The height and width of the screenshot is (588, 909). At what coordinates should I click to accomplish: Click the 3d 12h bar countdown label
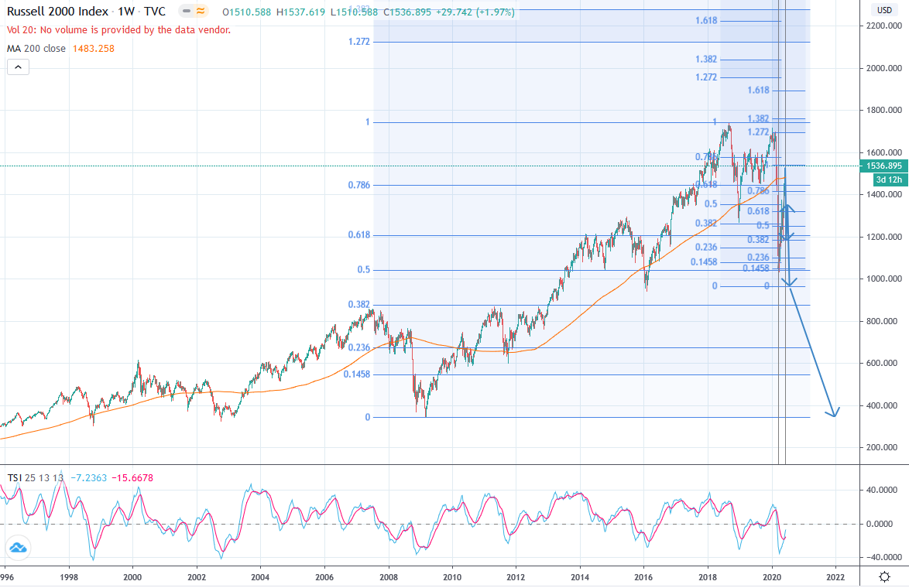tap(889, 179)
